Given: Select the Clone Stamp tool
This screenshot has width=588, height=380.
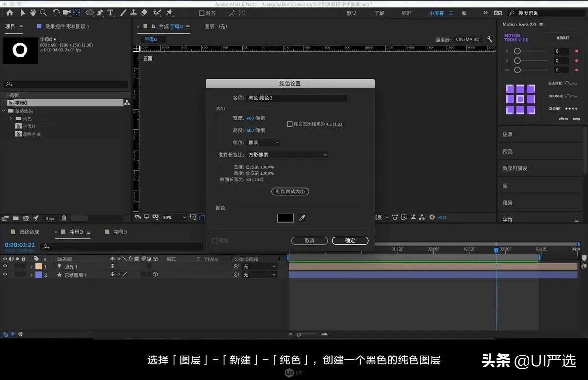Looking at the screenshot, I should (133, 13).
